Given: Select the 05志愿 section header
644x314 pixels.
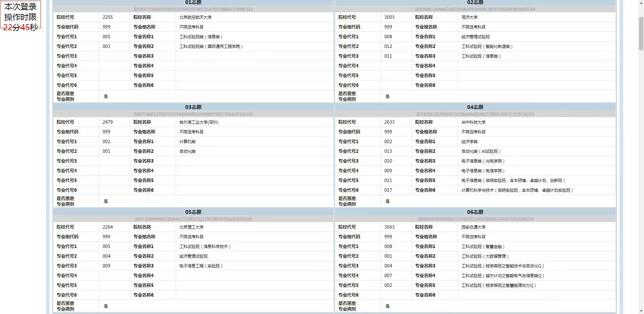Looking at the screenshot, I should pyautogui.click(x=193, y=212).
